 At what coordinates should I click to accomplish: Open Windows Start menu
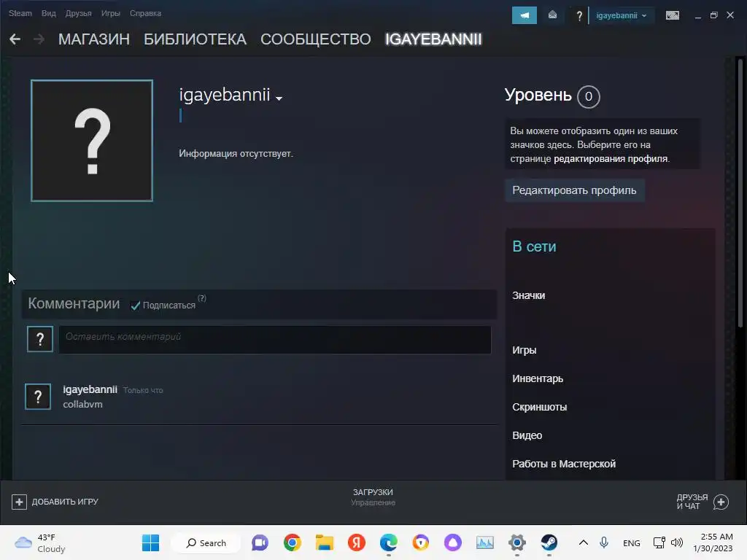click(150, 542)
